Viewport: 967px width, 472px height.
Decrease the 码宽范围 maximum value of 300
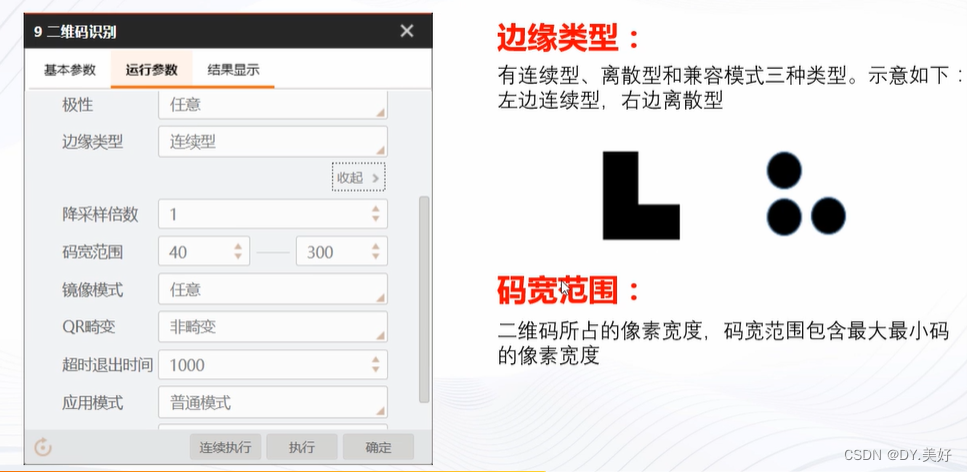375,257
